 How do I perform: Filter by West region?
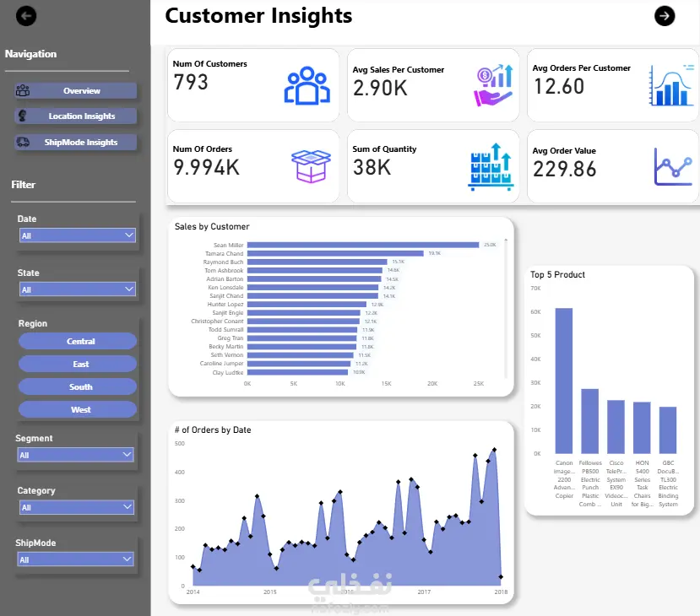(78, 409)
